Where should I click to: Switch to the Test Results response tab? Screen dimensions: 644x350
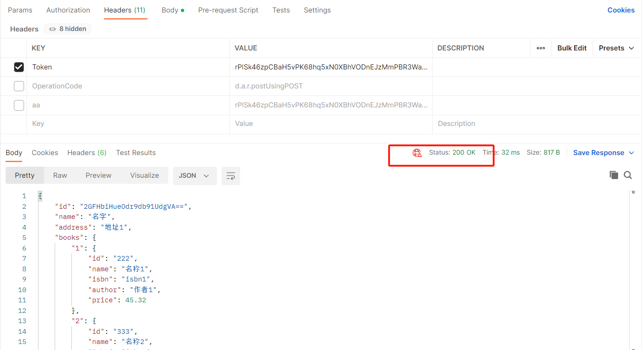136,153
